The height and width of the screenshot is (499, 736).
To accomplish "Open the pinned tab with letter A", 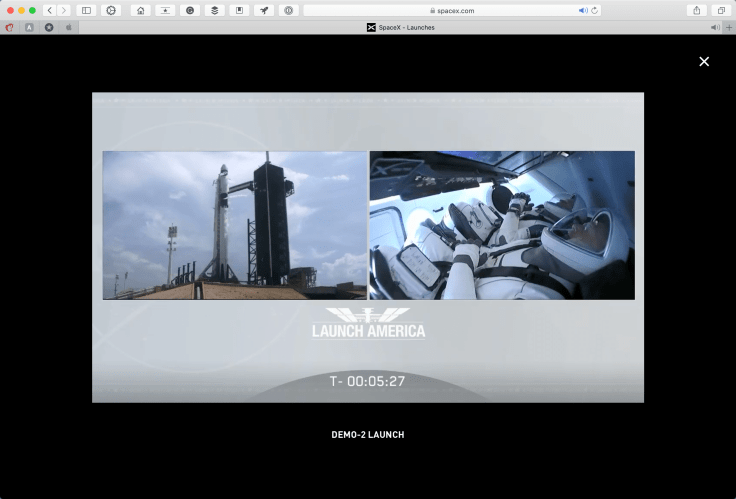I will click(x=29, y=28).
